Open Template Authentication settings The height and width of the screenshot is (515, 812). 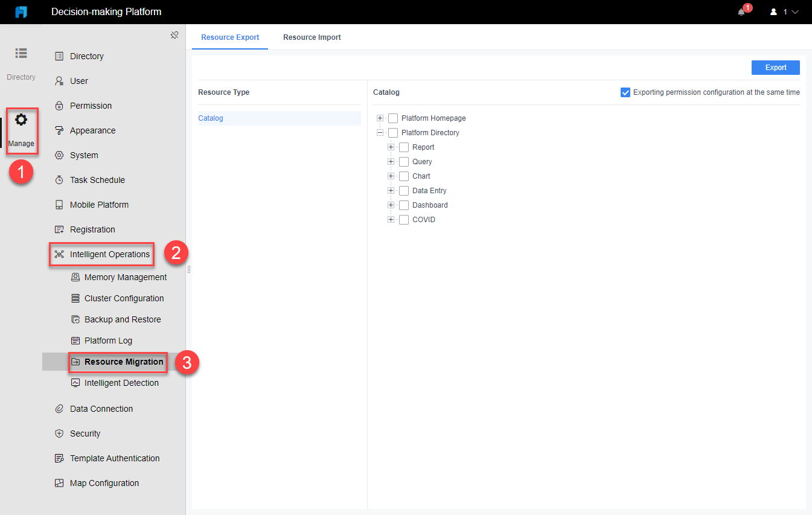tap(114, 458)
